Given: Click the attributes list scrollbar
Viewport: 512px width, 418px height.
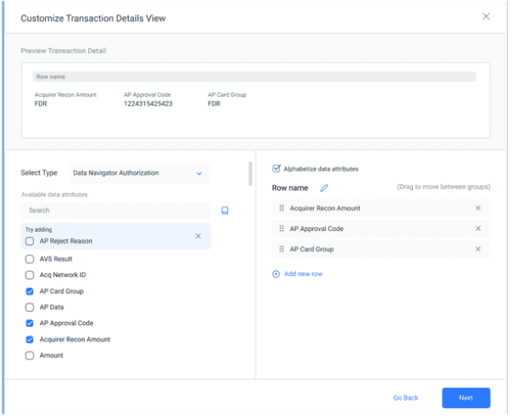Looking at the screenshot, I should pos(250,173).
